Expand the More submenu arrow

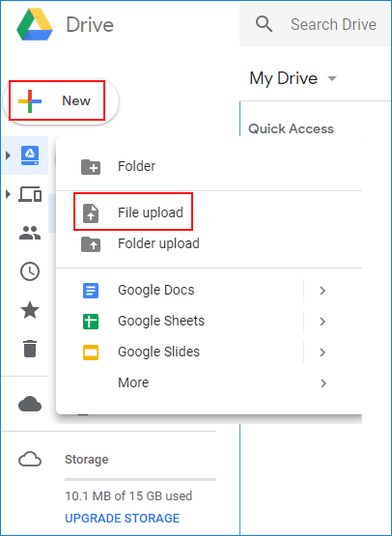point(322,383)
